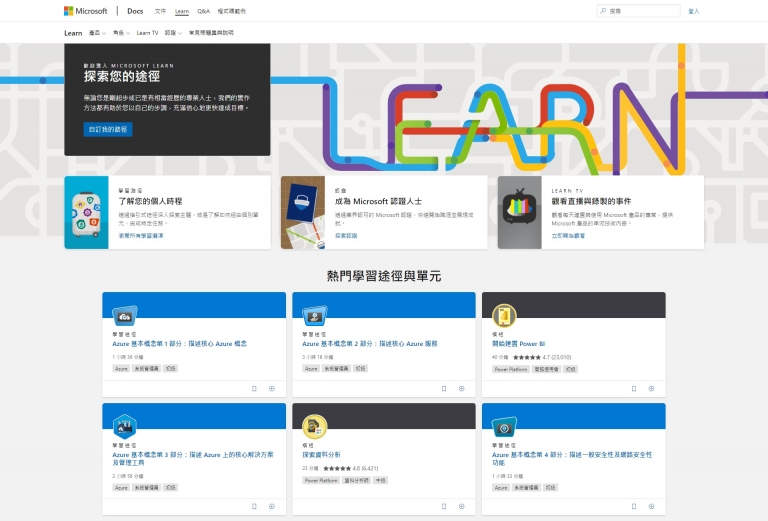
Task: Click Power Platform tag on the 探索資料分析 card
Action: [x=321, y=480]
